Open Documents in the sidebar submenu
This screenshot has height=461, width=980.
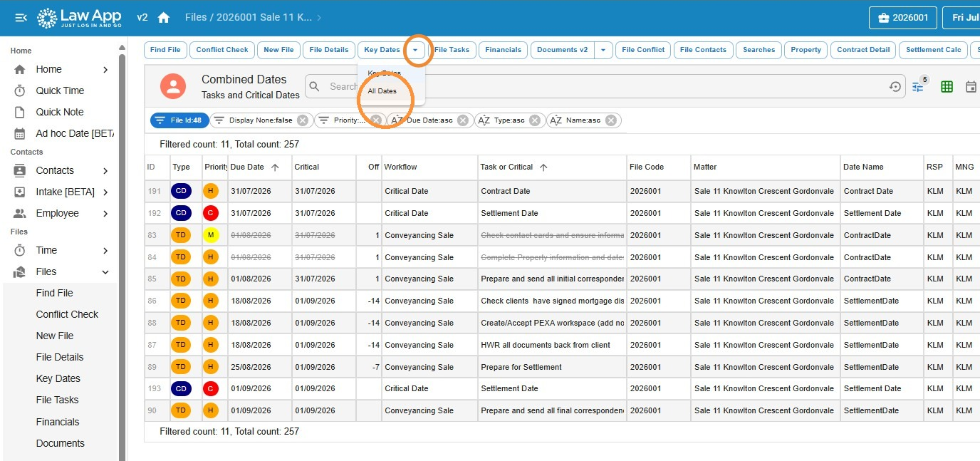coord(61,443)
